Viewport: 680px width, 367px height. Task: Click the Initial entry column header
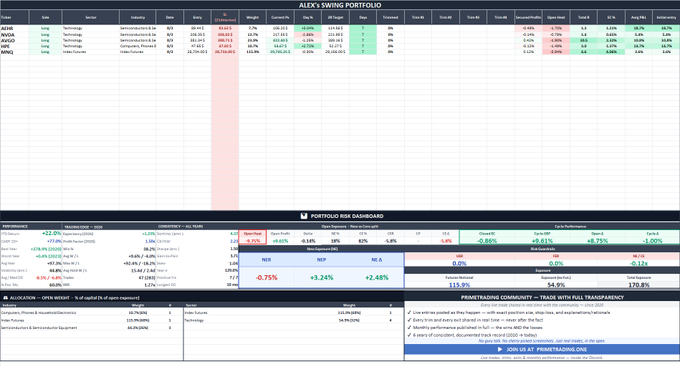666,17
